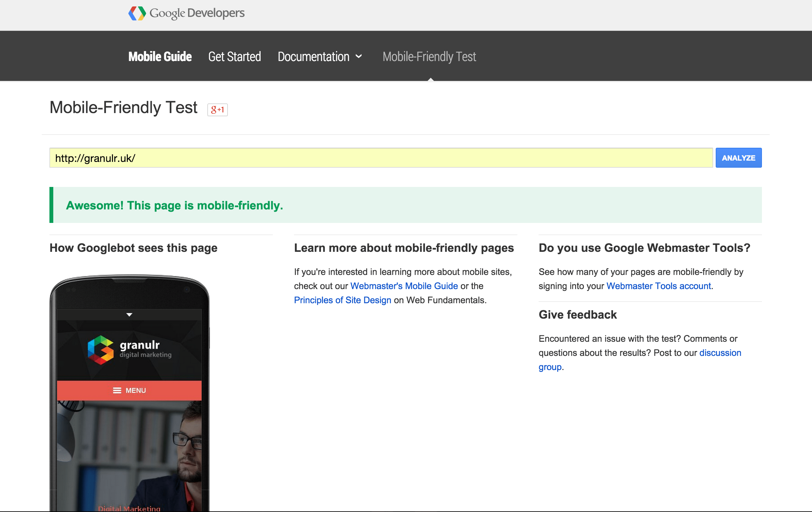This screenshot has height=512, width=812.
Task: Tap the red MENU bar in phone preview
Action: 129,391
